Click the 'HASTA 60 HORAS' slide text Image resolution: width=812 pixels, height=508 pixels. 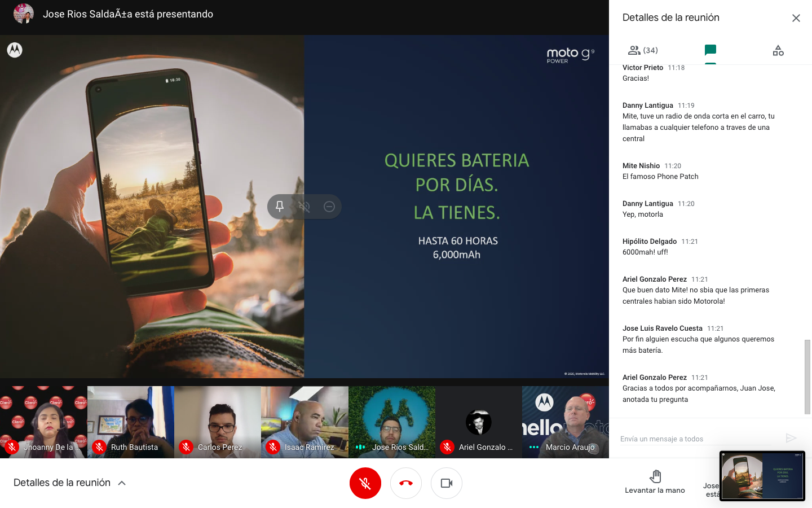(x=458, y=241)
